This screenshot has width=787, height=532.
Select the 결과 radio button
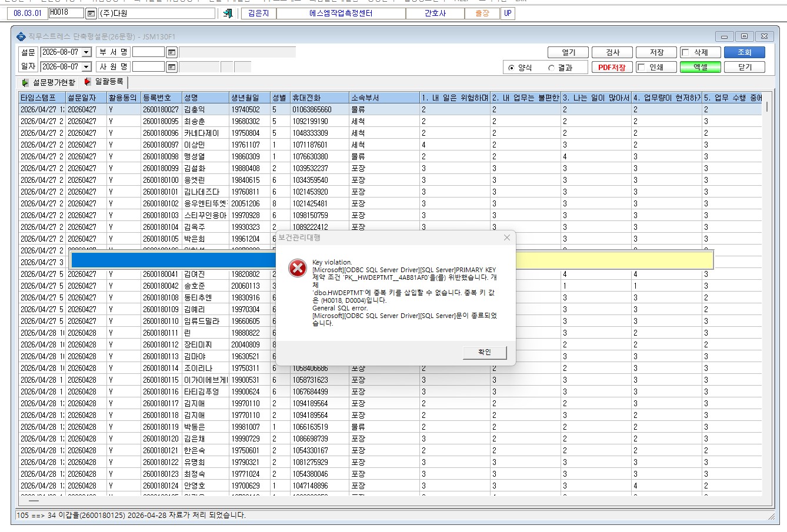tap(551, 68)
